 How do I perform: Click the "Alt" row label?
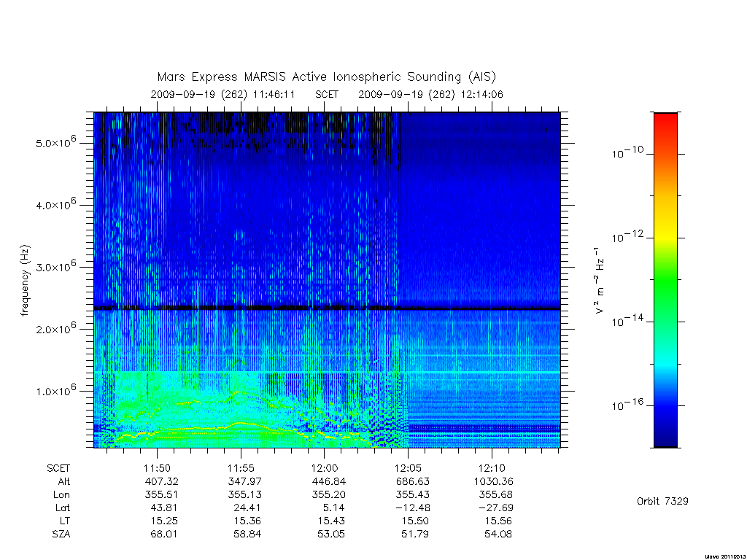coord(64,481)
